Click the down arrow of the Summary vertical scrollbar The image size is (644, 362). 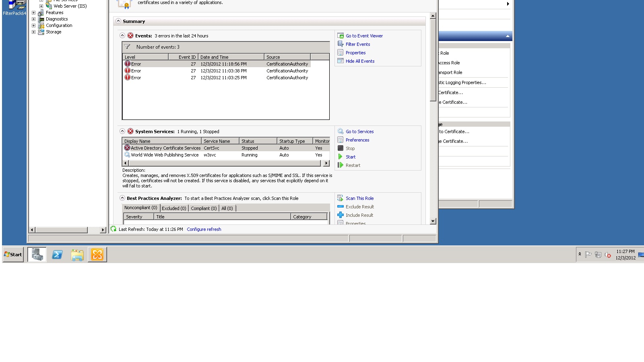coord(433,221)
